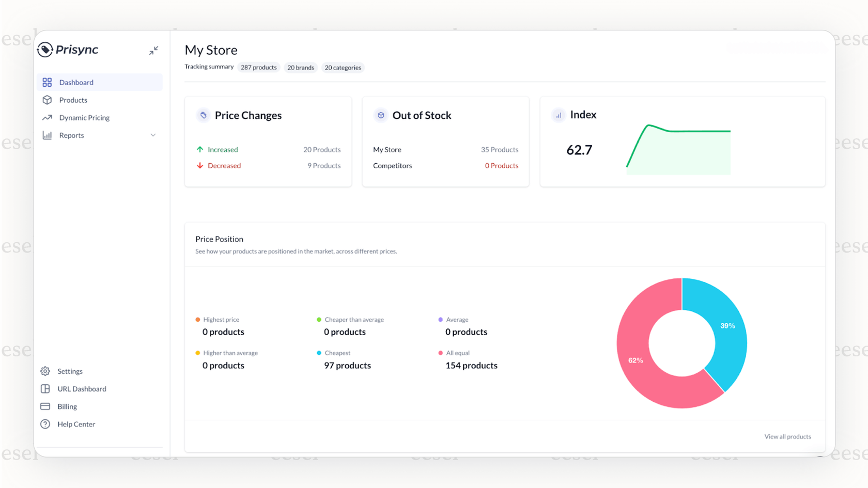Select the 287 products summary pill
The height and width of the screenshot is (488, 868).
tap(258, 67)
